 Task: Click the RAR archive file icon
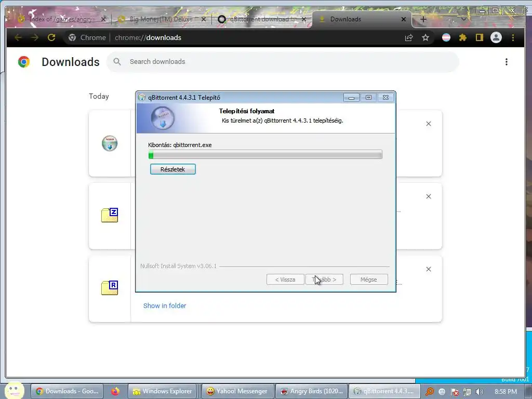pos(110,288)
